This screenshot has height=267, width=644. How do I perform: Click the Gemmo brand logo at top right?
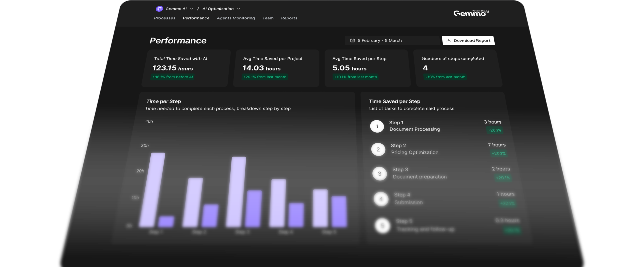pyautogui.click(x=471, y=13)
